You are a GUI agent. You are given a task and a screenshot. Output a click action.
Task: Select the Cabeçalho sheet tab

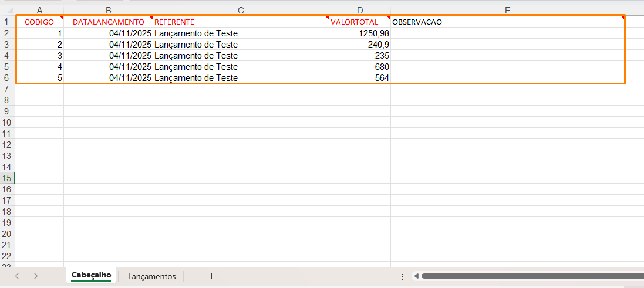pos(91,275)
